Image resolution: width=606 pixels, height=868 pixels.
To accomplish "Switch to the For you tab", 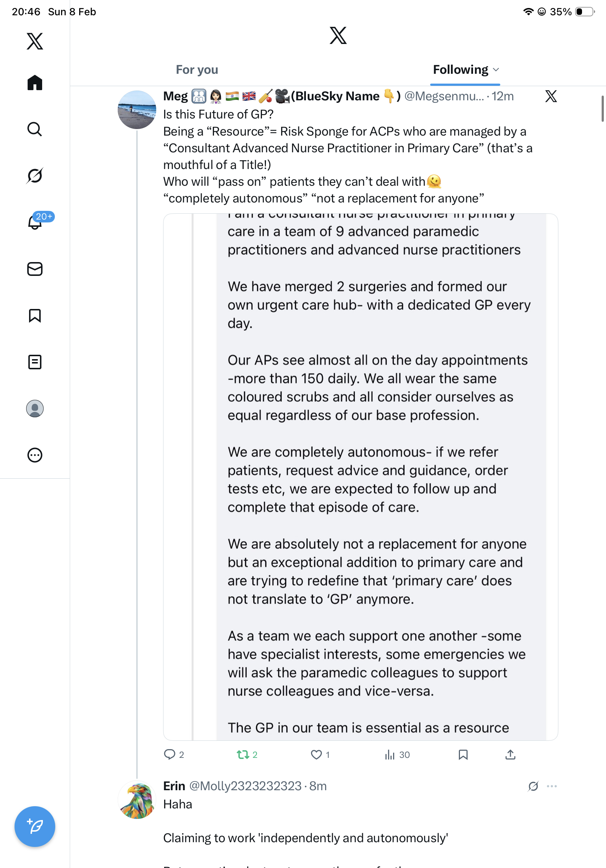I will click(x=197, y=70).
